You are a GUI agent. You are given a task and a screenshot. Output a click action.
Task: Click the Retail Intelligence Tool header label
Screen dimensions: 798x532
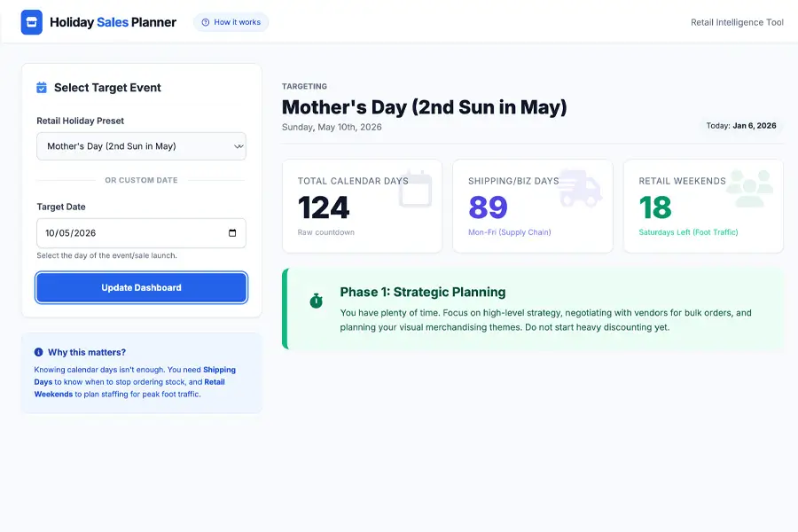(737, 22)
